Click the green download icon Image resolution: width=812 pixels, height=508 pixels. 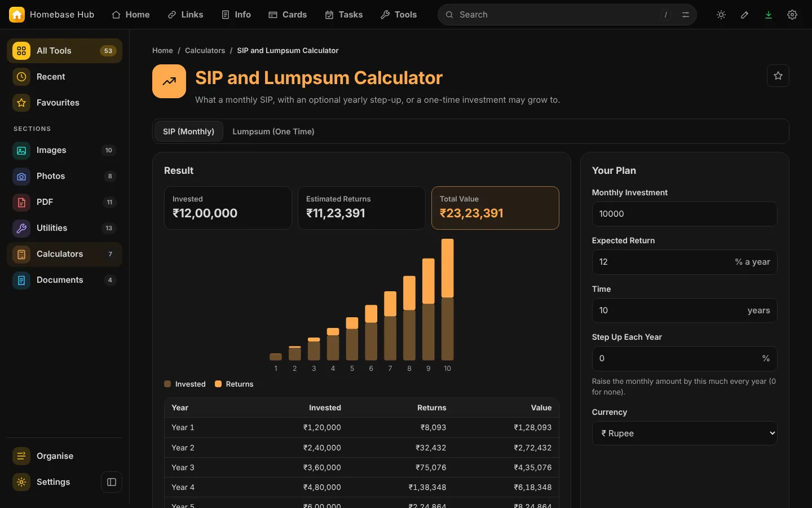769,15
